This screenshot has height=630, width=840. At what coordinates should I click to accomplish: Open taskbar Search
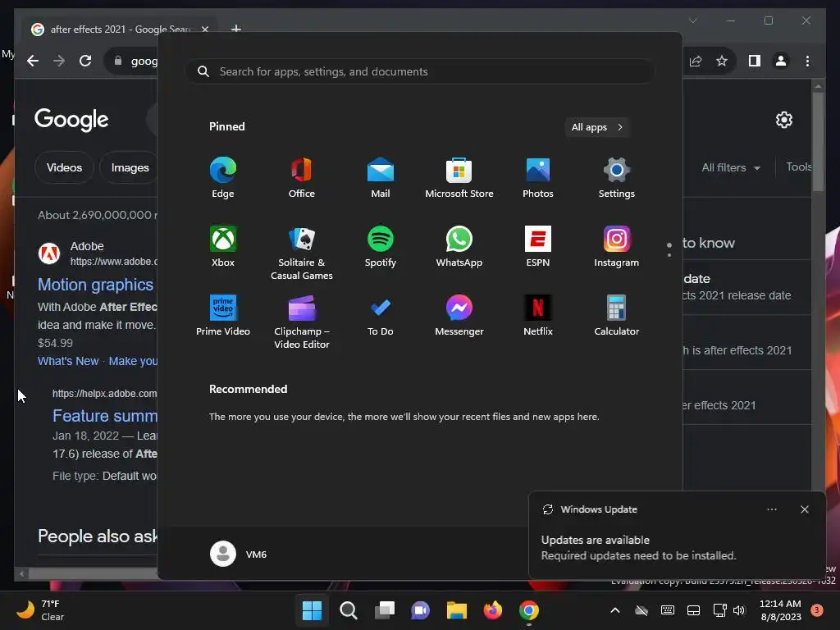click(x=348, y=610)
